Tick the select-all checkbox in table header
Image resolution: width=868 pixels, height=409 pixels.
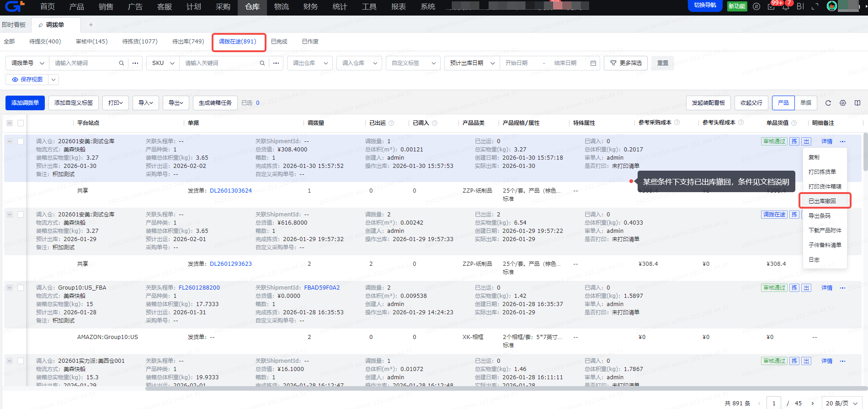coord(21,123)
